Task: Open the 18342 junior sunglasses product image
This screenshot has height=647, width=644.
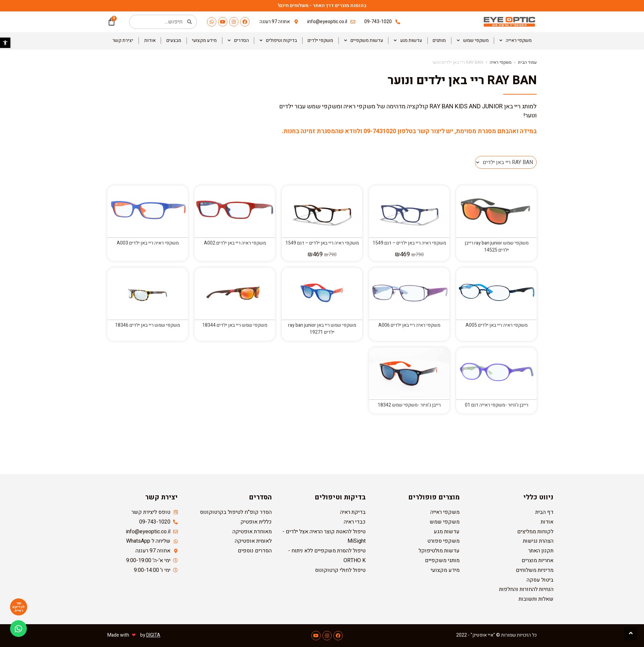Action: (x=409, y=373)
